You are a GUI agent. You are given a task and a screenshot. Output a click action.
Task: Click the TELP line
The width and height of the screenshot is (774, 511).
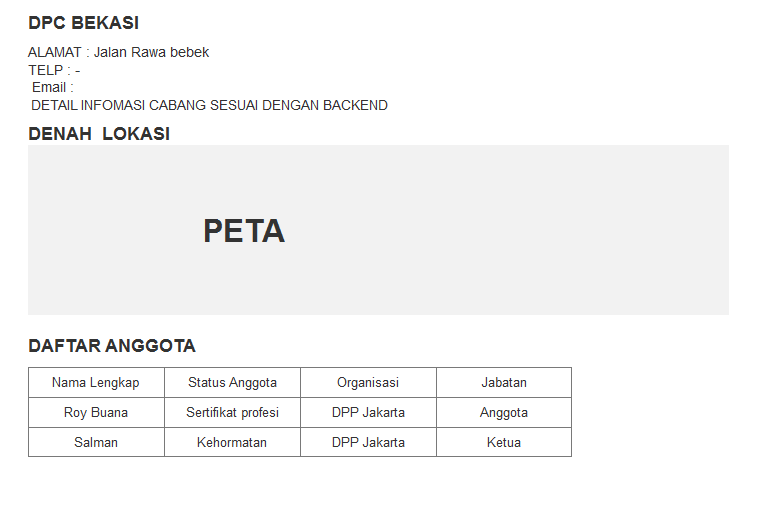click(x=54, y=70)
